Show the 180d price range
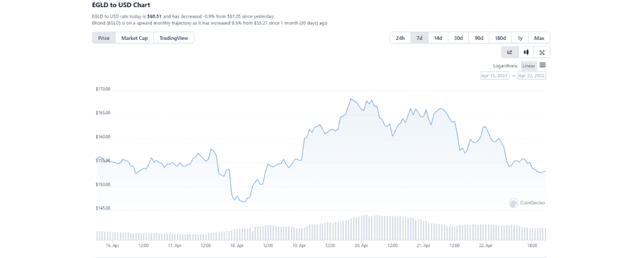Viewport: 644px width, 258px height. 500,38
